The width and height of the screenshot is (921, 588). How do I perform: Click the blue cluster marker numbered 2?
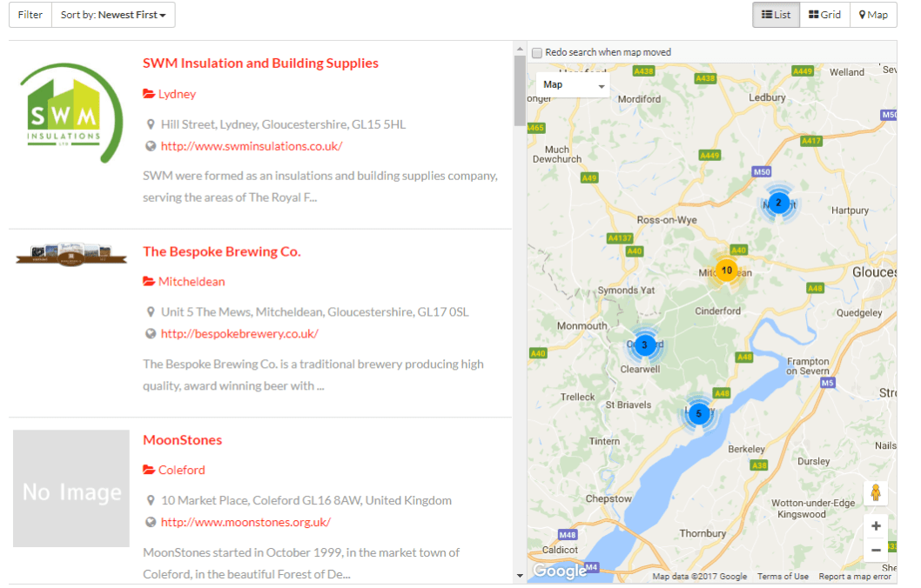[778, 203]
